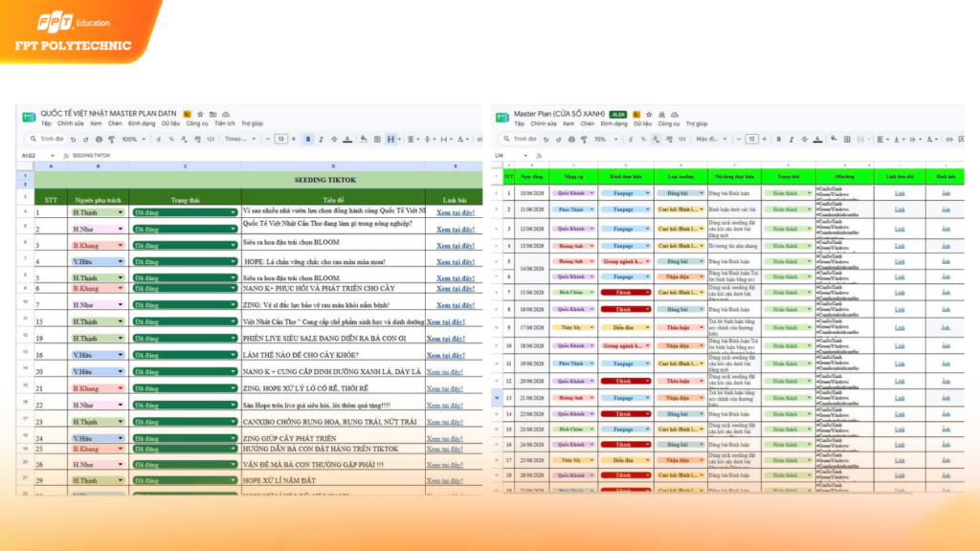Open the 100% zoom dropdown in left sheet
This screenshot has height=551, width=980.
[x=133, y=140]
